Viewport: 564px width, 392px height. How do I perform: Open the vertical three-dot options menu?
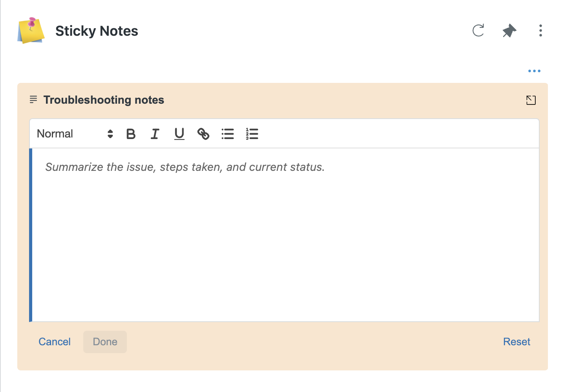point(540,31)
